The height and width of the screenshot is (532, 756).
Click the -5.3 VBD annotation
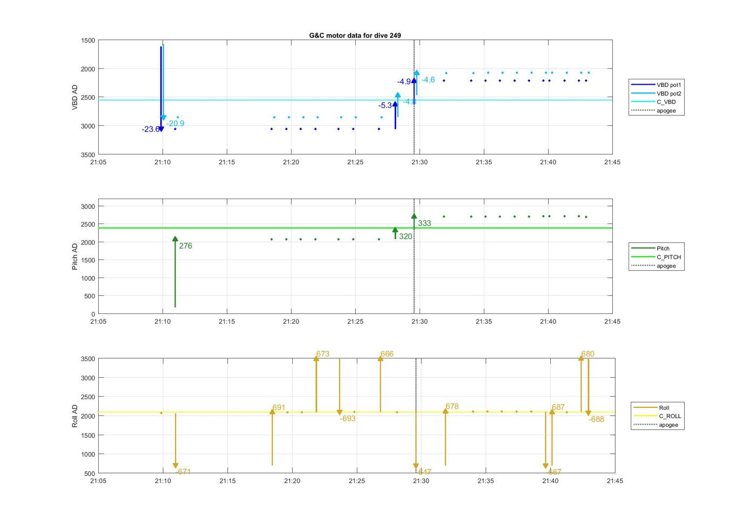tap(385, 105)
